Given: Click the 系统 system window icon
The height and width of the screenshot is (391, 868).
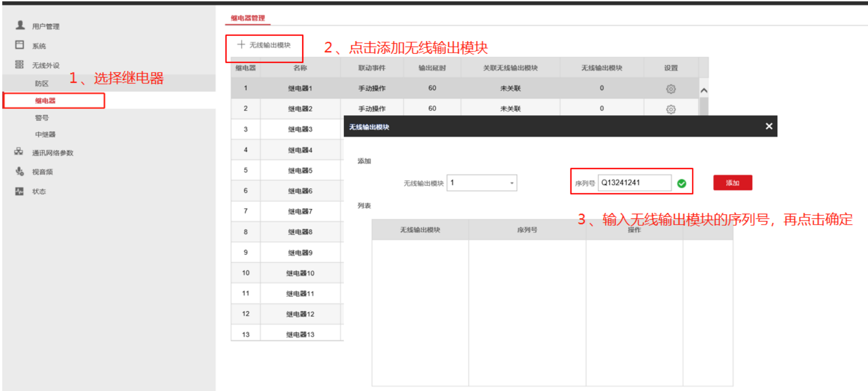Looking at the screenshot, I should tap(20, 45).
